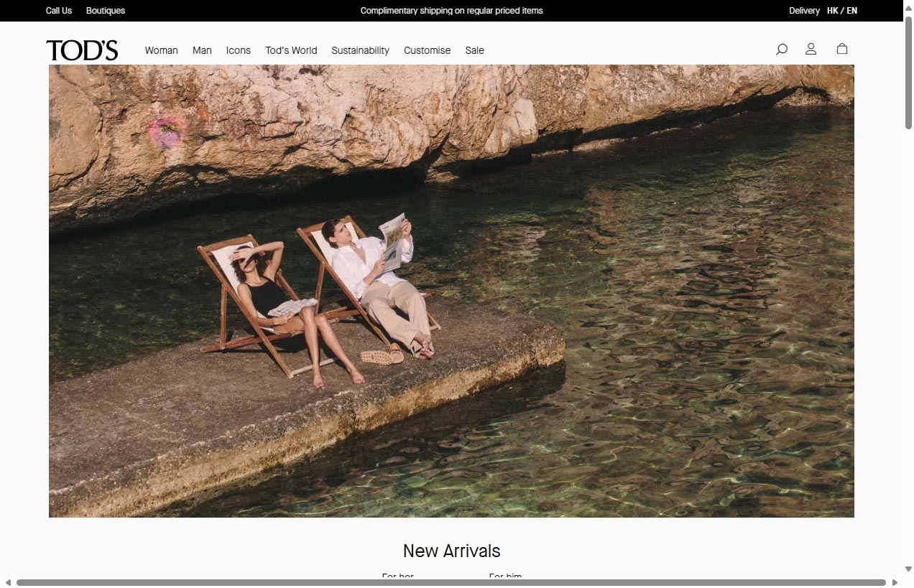Open the HK / EN language selector

[x=842, y=11]
